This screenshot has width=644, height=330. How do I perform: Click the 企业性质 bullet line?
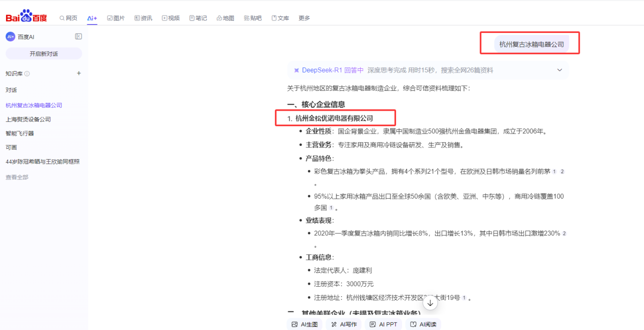pos(427,131)
